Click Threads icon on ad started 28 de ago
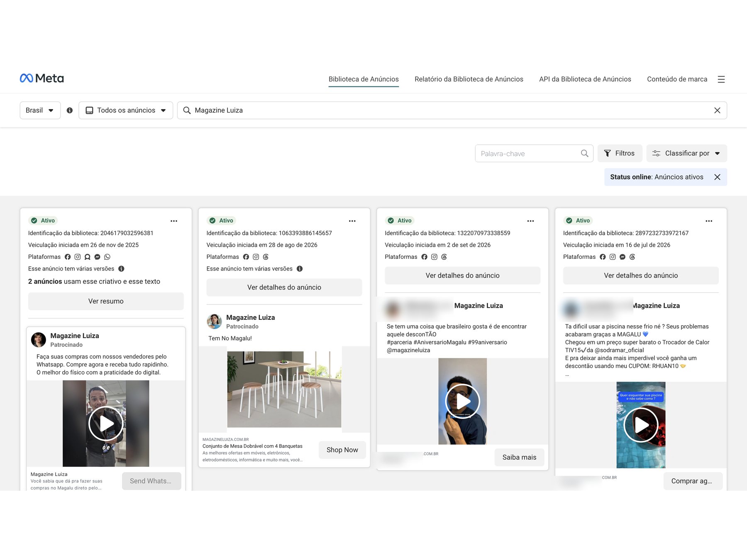The image size is (747, 560). click(266, 257)
